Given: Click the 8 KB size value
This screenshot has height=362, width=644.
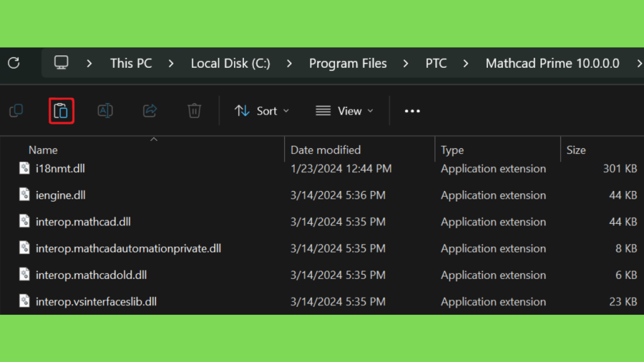Looking at the screenshot, I should tap(626, 248).
